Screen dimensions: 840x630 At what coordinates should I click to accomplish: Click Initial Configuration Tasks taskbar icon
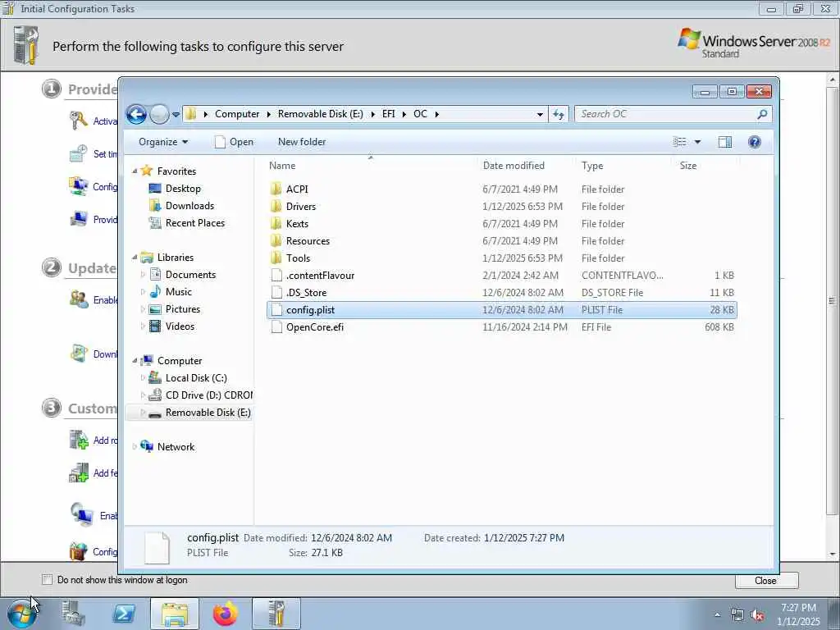coord(276,614)
